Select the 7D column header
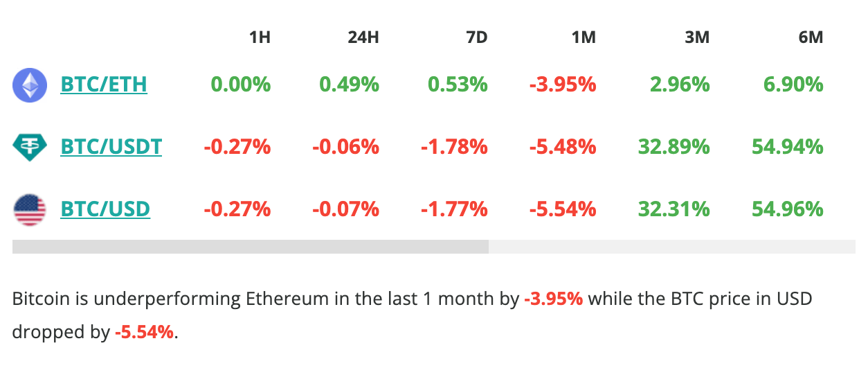 (x=476, y=37)
